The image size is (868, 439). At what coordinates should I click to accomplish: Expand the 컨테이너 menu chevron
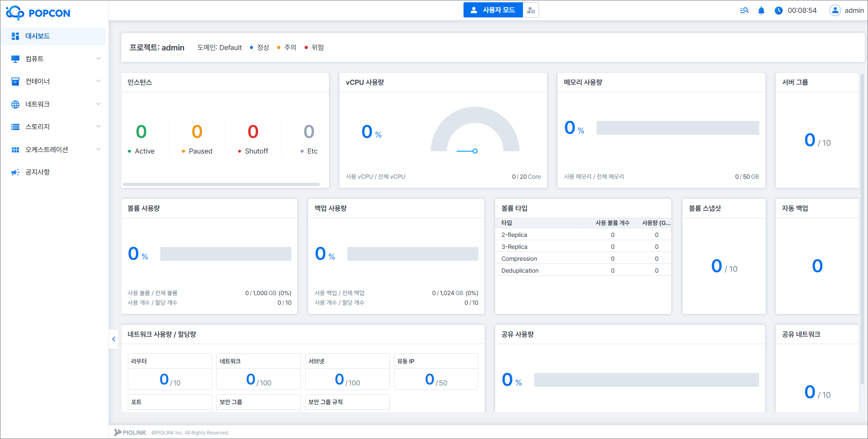(x=98, y=81)
